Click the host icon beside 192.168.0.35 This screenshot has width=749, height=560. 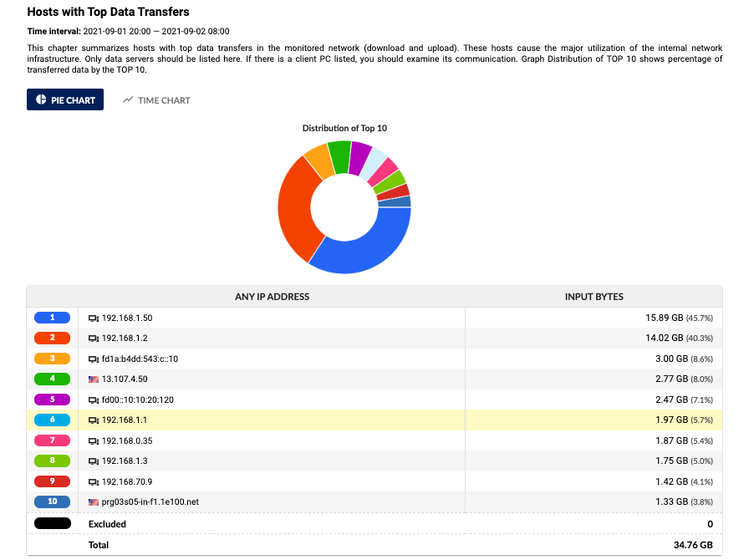point(94,440)
